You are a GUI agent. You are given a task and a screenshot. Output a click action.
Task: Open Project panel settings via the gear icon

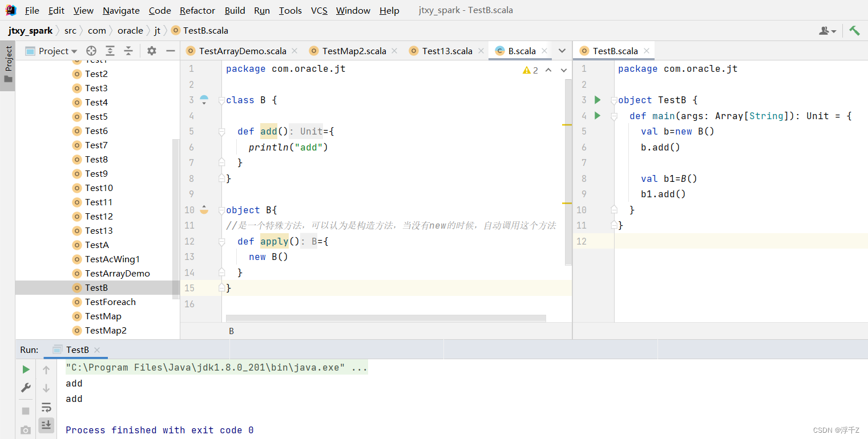(x=151, y=51)
